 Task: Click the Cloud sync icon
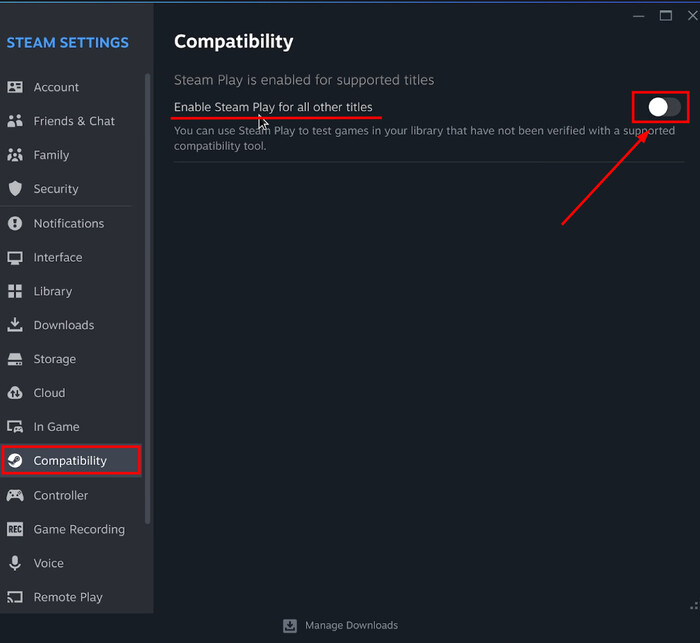[x=15, y=393]
